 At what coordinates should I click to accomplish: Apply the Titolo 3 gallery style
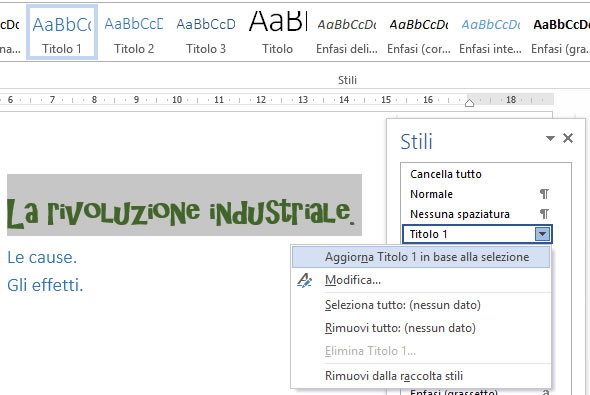pyautogui.click(x=206, y=32)
